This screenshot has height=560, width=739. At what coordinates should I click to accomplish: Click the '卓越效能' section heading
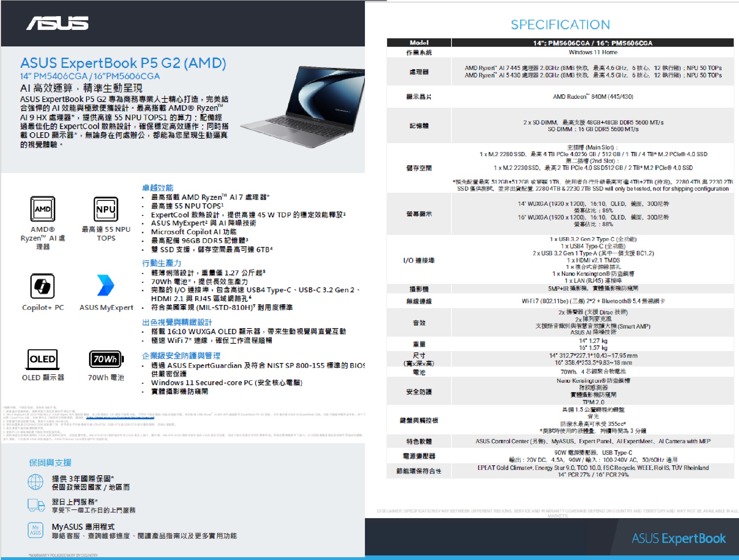click(x=158, y=188)
